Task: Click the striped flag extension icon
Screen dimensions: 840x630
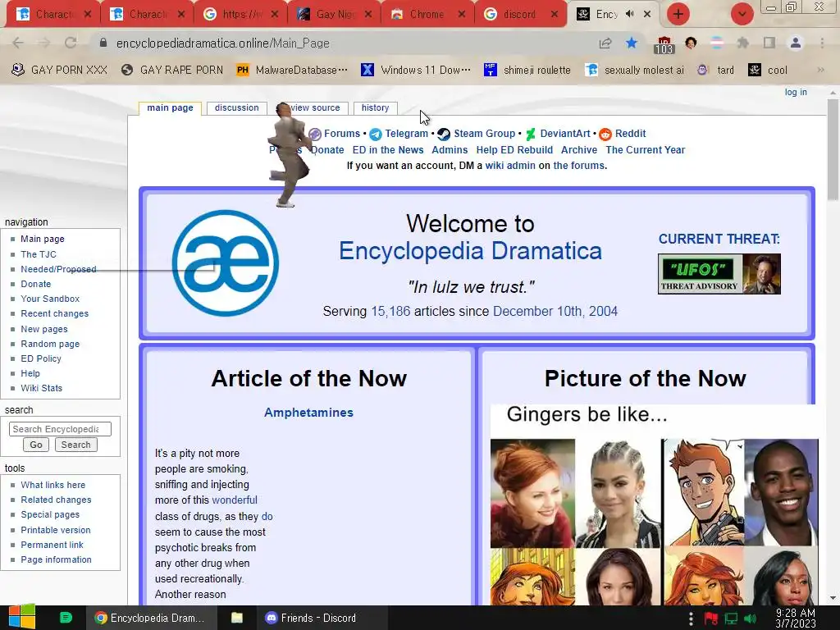Action: click(x=717, y=43)
